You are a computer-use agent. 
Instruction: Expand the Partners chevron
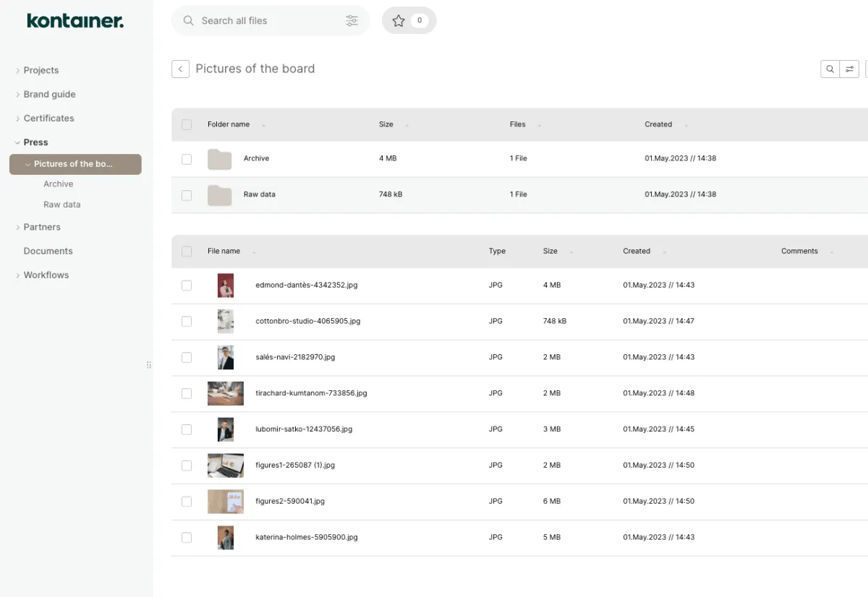(17, 228)
